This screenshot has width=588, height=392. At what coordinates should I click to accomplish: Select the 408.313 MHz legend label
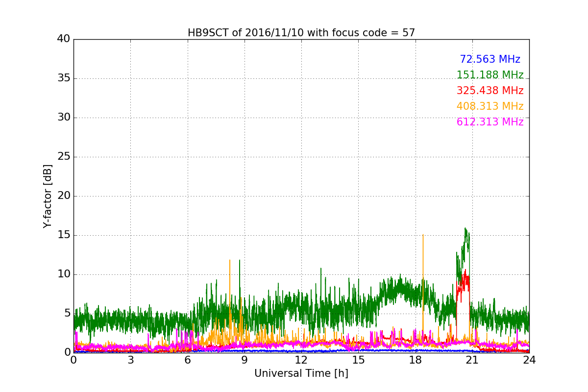click(x=490, y=106)
